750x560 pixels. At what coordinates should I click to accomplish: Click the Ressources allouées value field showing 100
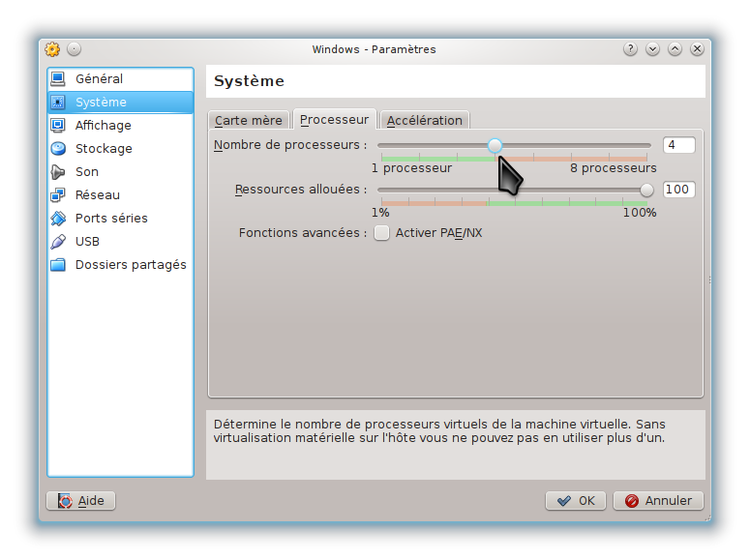pos(679,190)
